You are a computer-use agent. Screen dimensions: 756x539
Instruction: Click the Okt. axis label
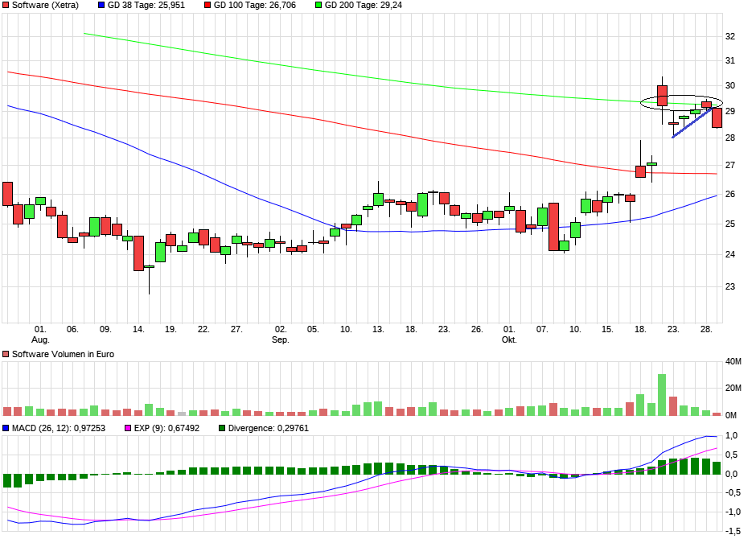tap(510, 340)
